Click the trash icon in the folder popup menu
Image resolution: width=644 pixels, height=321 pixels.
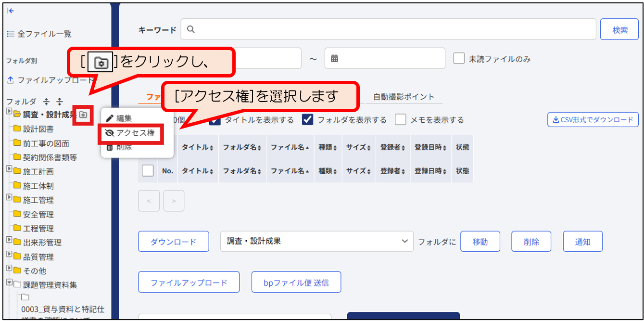coord(110,147)
